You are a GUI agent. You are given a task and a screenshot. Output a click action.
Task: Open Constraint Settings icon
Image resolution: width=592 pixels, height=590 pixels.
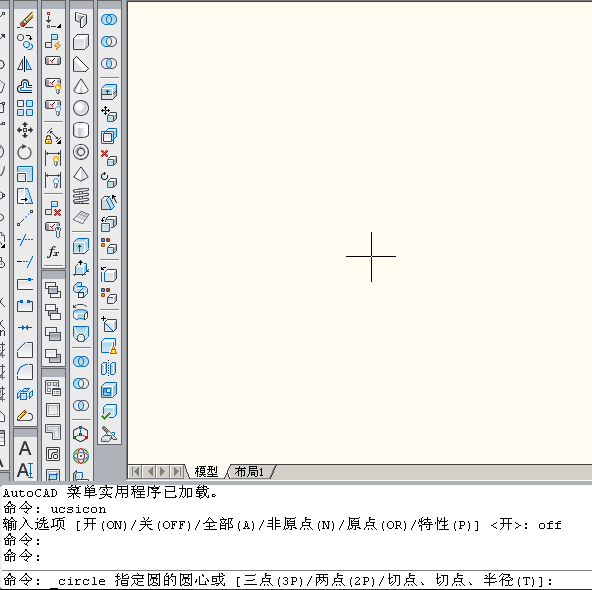tap(53, 230)
